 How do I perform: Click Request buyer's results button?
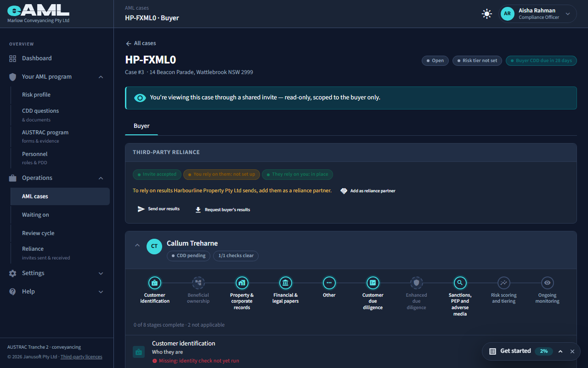pyautogui.click(x=223, y=210)
